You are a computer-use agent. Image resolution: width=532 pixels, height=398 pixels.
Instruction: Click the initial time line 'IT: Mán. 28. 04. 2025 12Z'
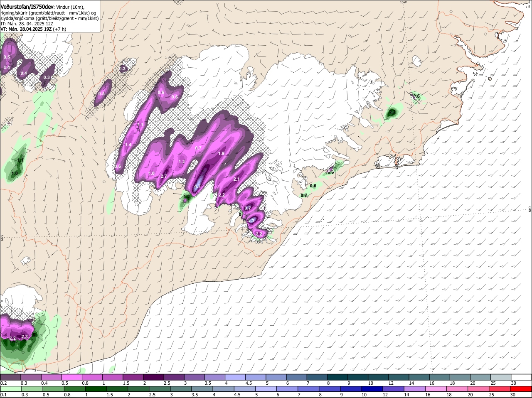coord(27,24)
